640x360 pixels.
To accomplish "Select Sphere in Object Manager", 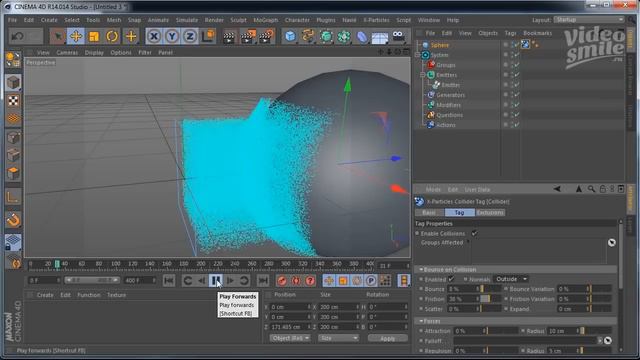I will pyautogui.click(x=439, y=45).
